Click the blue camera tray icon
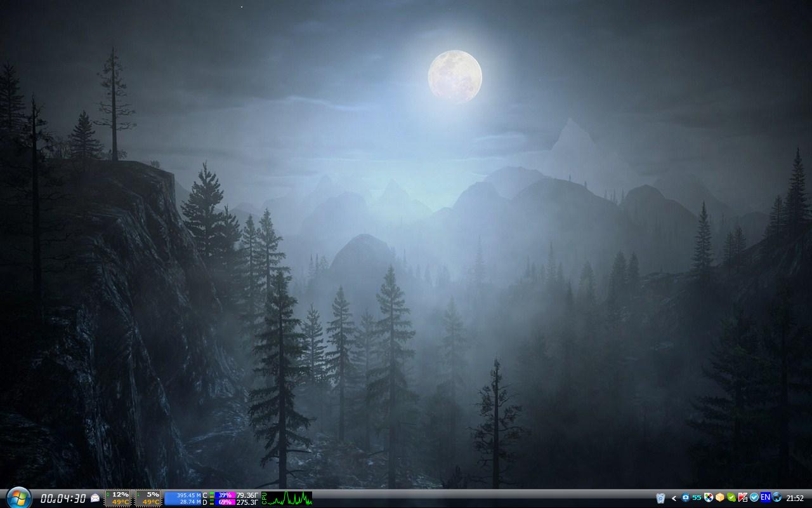The height and width of the screenshot is (508, 812). [686, 498]
